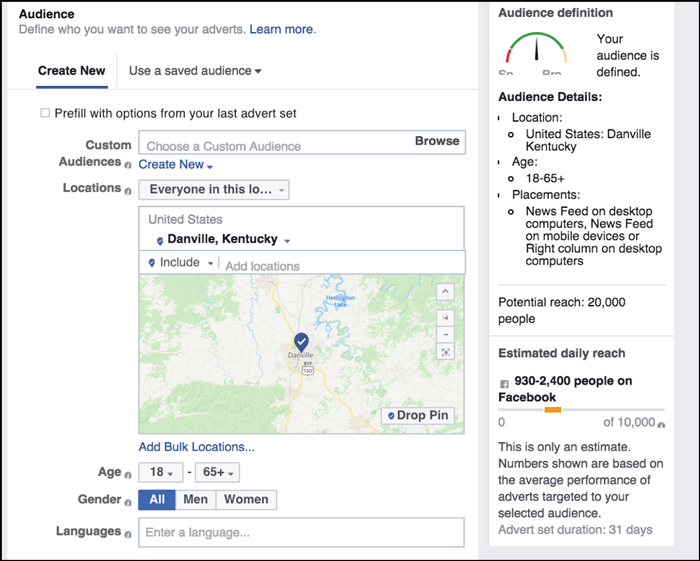This screenshot has width=700, height=561.
Task: Click Advert set duration: 31 days text
Action: click(x=575, y=530)
